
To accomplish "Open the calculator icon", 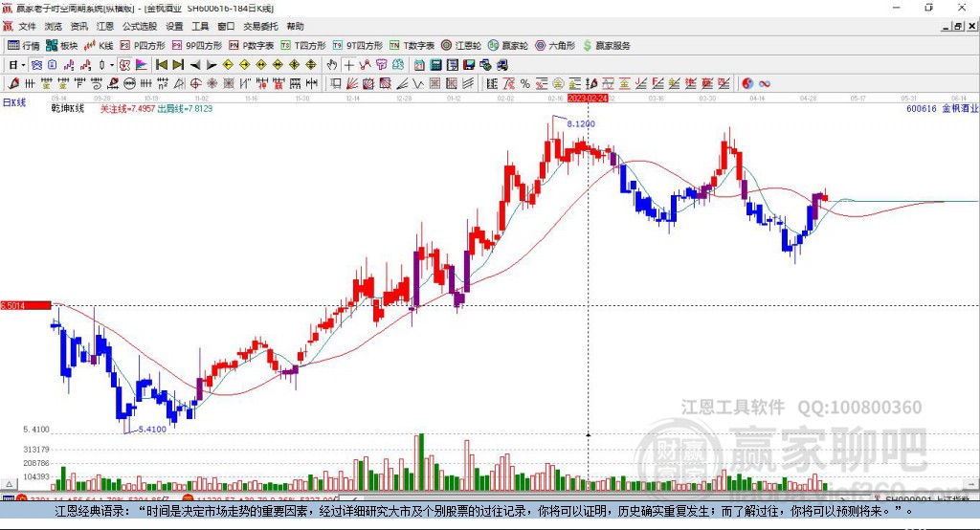I will (x=435, y=65).
